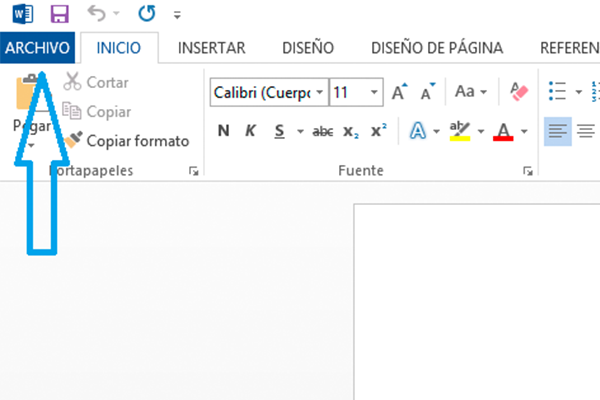Apply text effects with outlined A
The height and width of the screenshot is (400, 600).
[418, 131]
